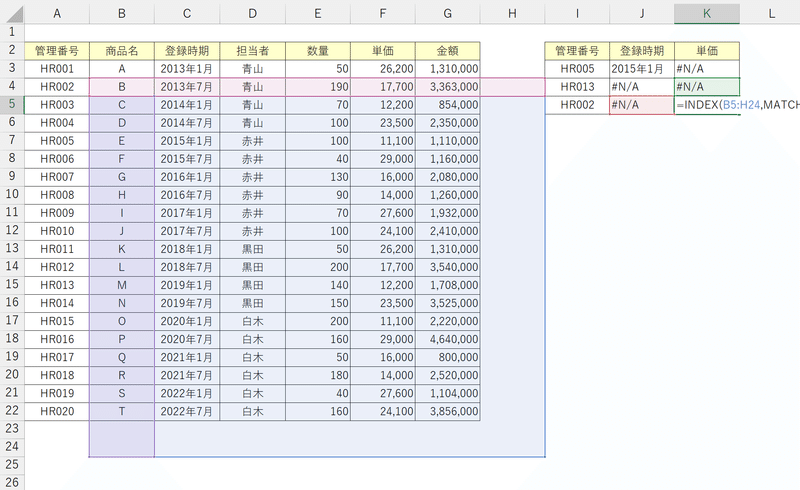This screenshot has height=490, width=800.
Task: Select column A header
Action: (57, 14)
